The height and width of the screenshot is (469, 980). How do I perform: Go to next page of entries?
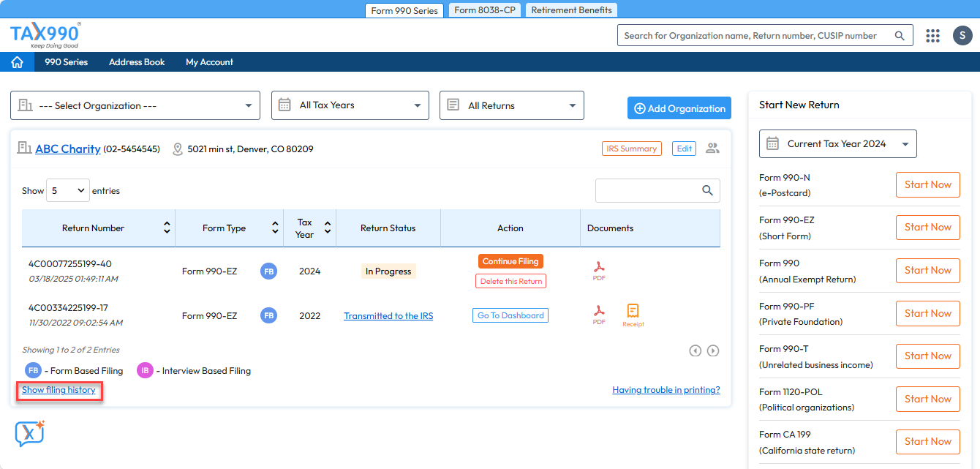[x=713, y=350]
